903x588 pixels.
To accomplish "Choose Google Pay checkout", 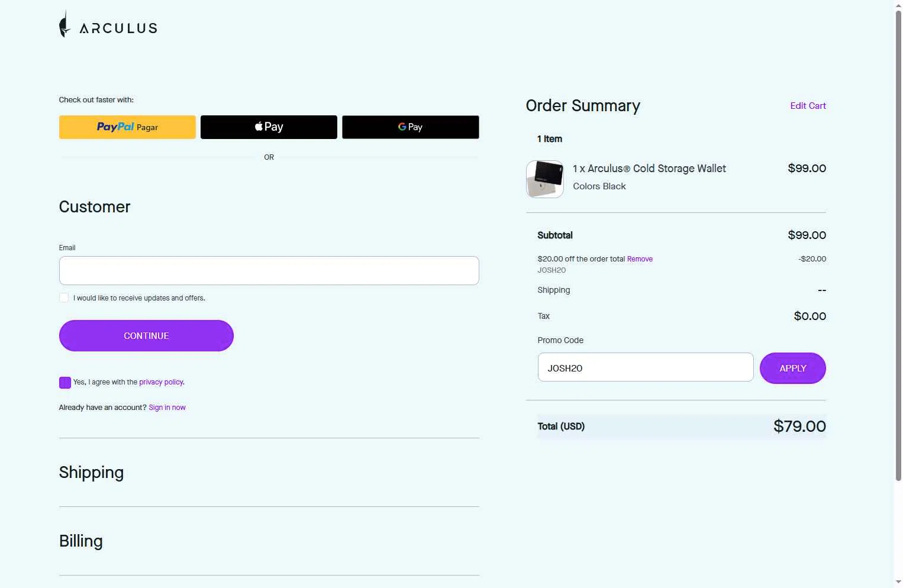I will [x=411, y=127].
